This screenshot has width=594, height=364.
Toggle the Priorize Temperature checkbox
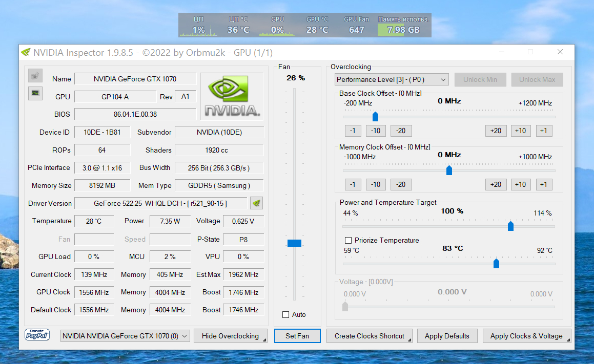click(x=348, y=240)
